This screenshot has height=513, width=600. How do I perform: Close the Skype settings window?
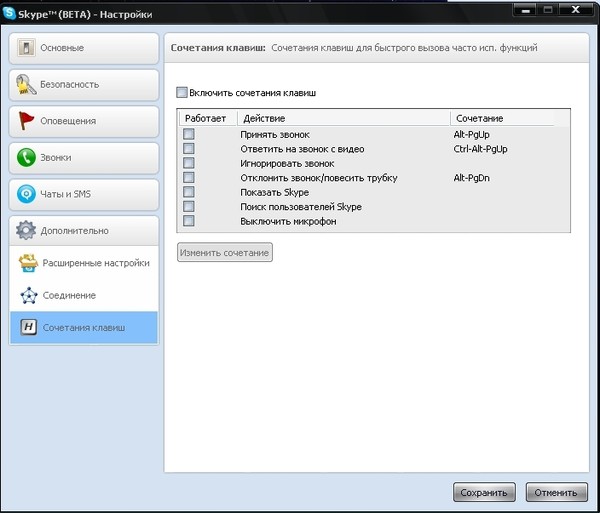(x=575, y=10)
